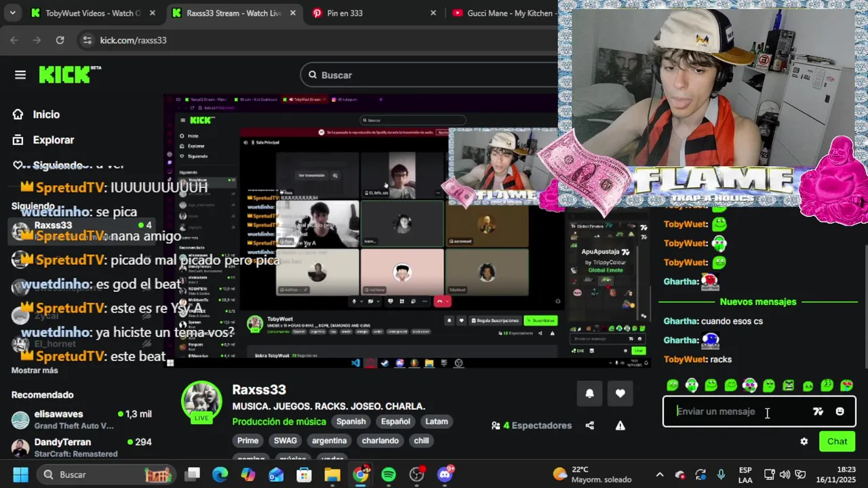Open Spotify from taskbar
Image resolution: width=868 pixels, height=488 pixels.
[x=389, y=474]
